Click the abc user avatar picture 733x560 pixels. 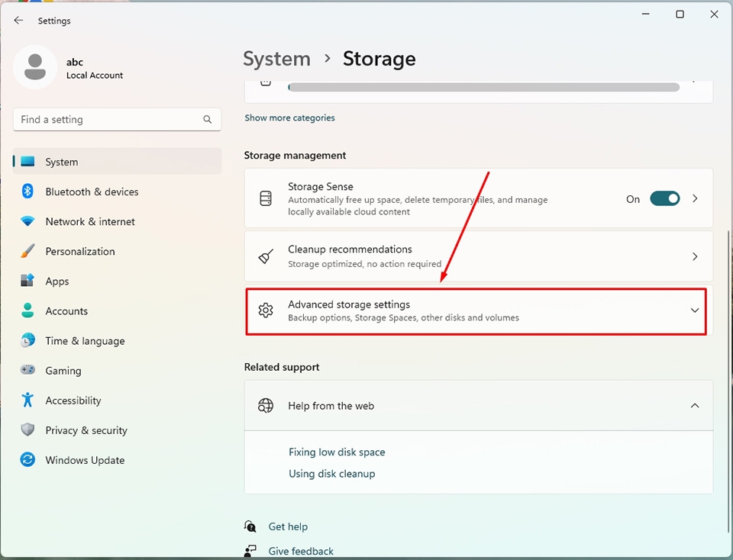pos(35,67)
